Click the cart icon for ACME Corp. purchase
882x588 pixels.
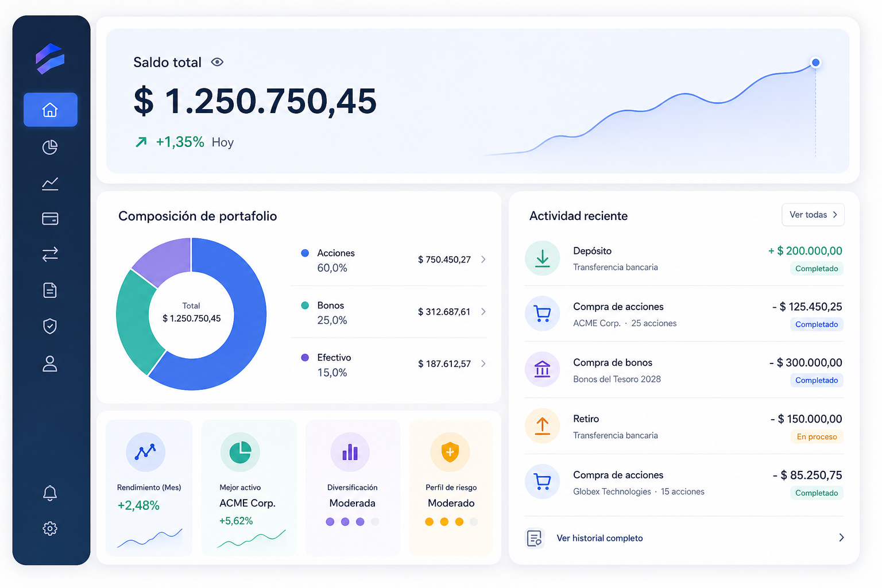(542, 314)
